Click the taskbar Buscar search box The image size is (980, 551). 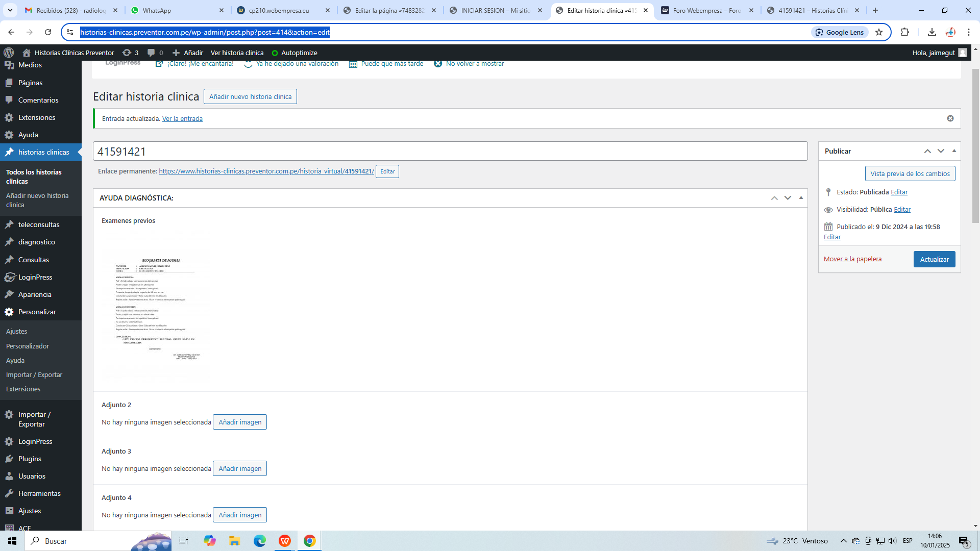pyautogui.click(x=98, y=541)
